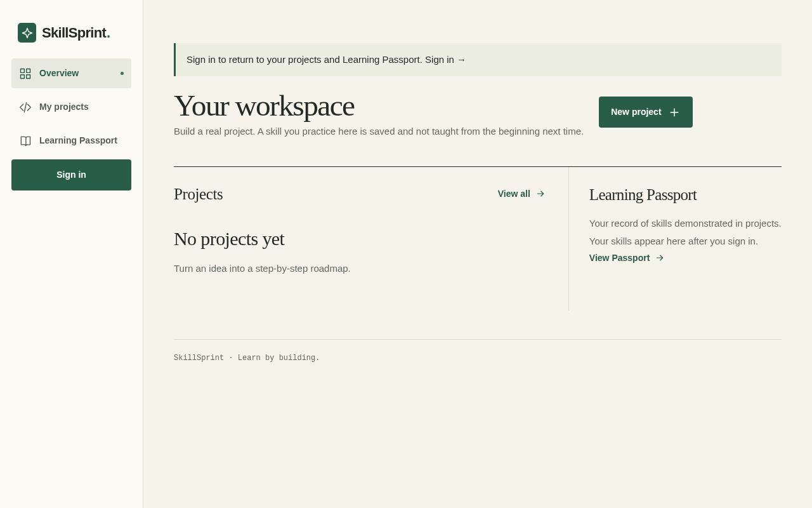Image resolution: width=812 pixels, height=508 pixels.
Task: Click the Sign in sidebar button
Action: tap(71, 175)
